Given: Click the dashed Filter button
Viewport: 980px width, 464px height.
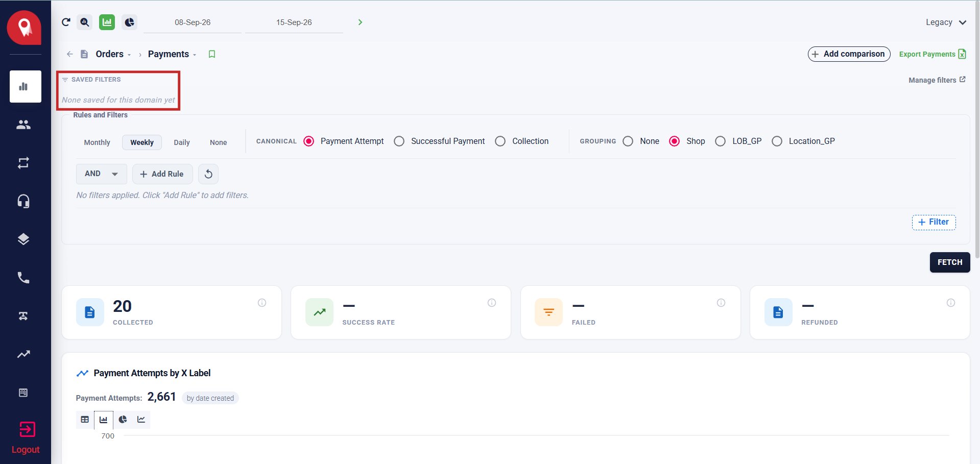Looking at the screenshot, I should (934, 222).
